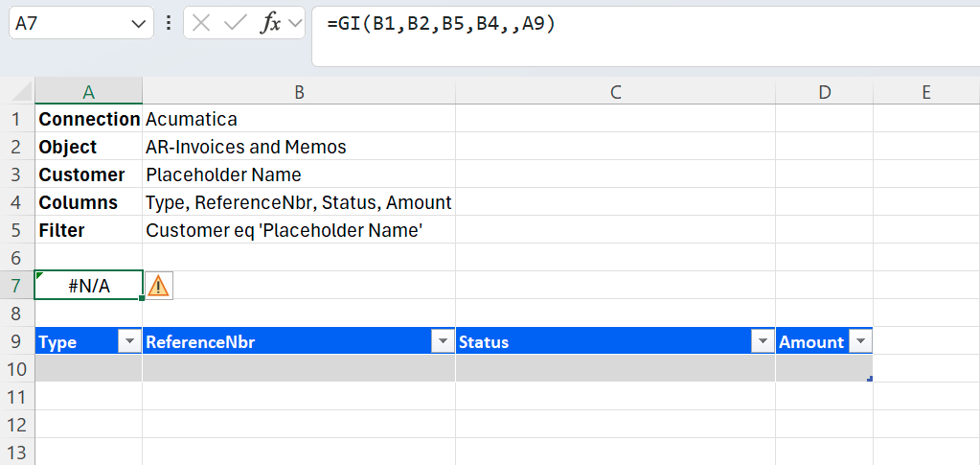Select cell with AR-Invoices and Memos
The width and height of the screenshot is (980, 465).
299,148
